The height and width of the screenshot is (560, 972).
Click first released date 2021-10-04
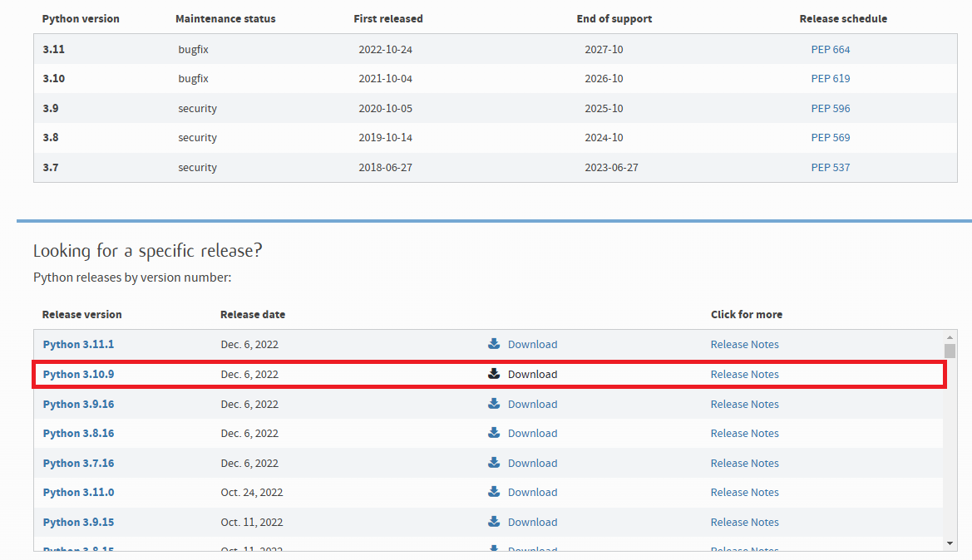[x=385, y=79]
